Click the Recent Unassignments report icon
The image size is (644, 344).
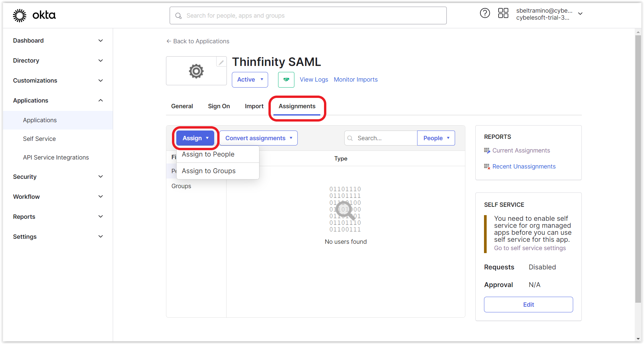coord(487,167)
